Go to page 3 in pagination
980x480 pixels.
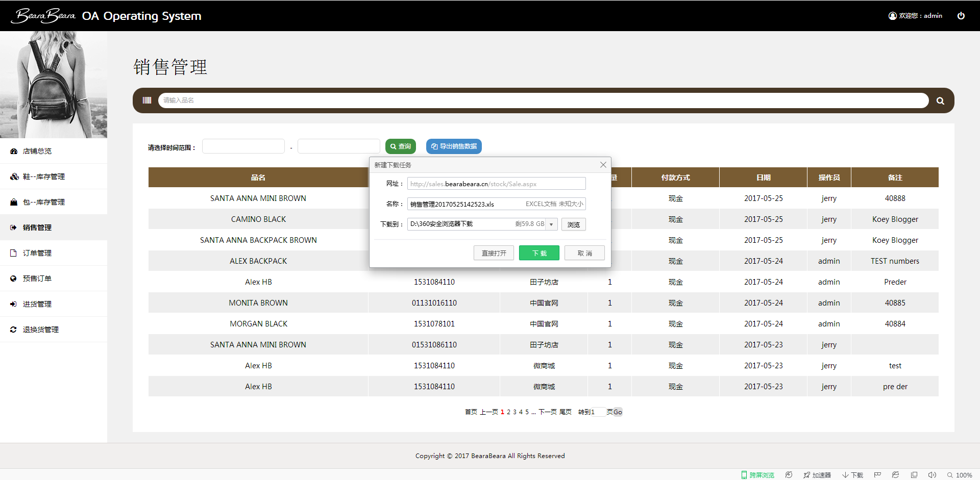514,412
